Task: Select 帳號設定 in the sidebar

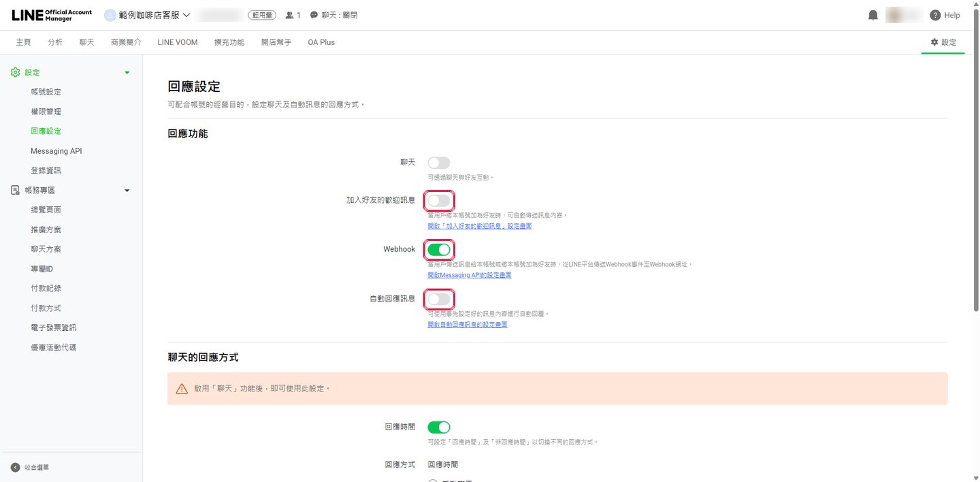Action: coord(46,92)
